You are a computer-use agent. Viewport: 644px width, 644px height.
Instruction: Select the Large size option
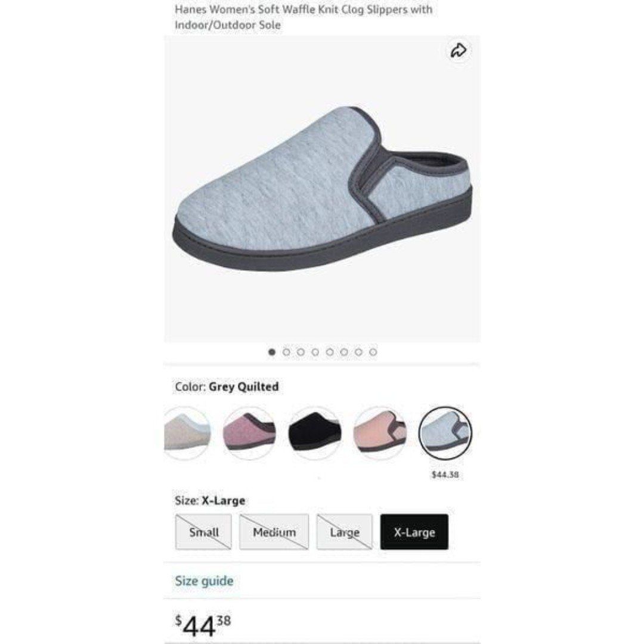point(345,532)
